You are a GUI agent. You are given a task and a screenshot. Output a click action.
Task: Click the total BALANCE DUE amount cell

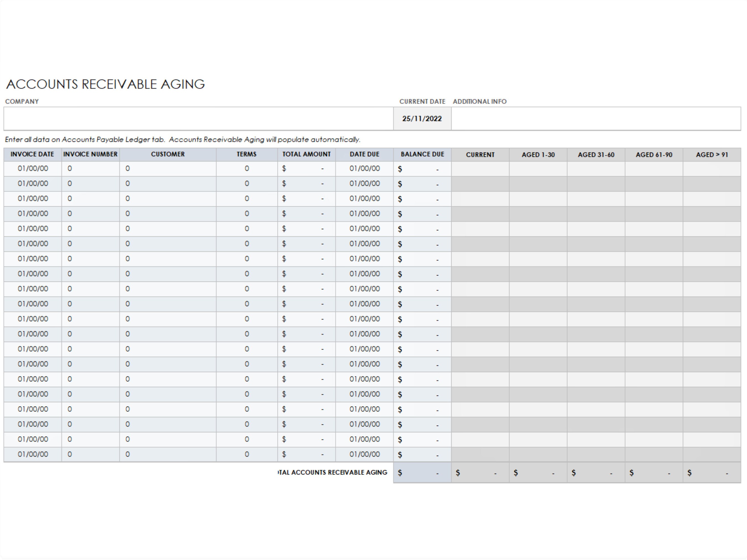(x=422, y=473)
